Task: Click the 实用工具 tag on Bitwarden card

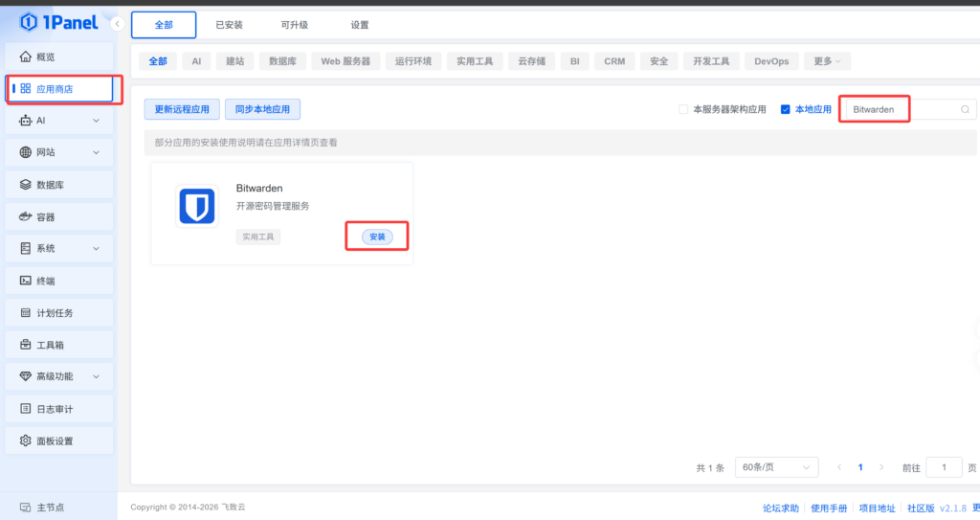Action: pyautogui.click(x=258, y=237)
